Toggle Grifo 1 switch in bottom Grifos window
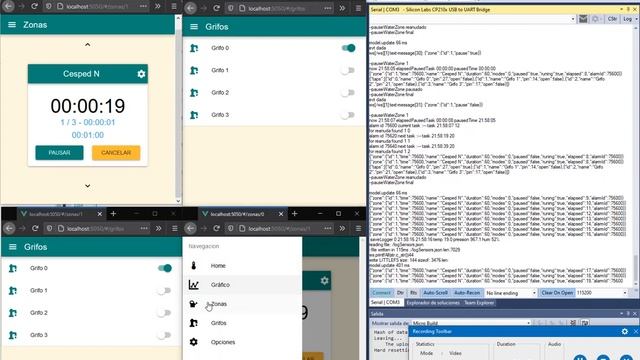The height and width of the screenshot is (360, 640). pos(164,291)
